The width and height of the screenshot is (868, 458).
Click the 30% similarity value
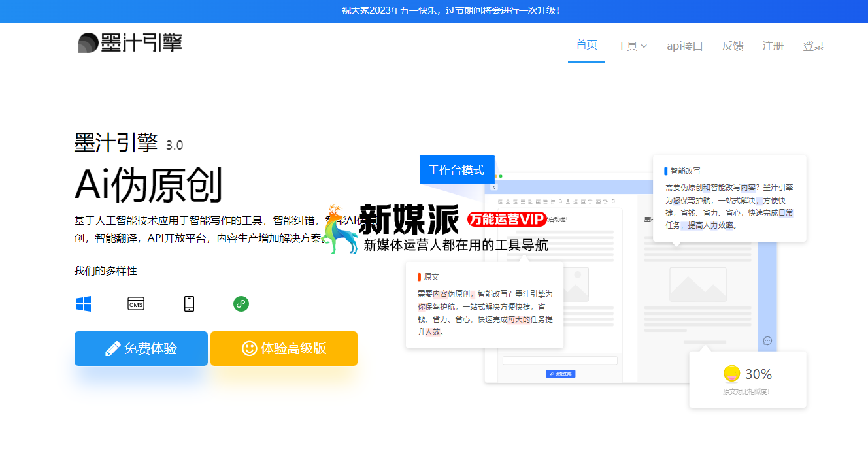point(758,374)
